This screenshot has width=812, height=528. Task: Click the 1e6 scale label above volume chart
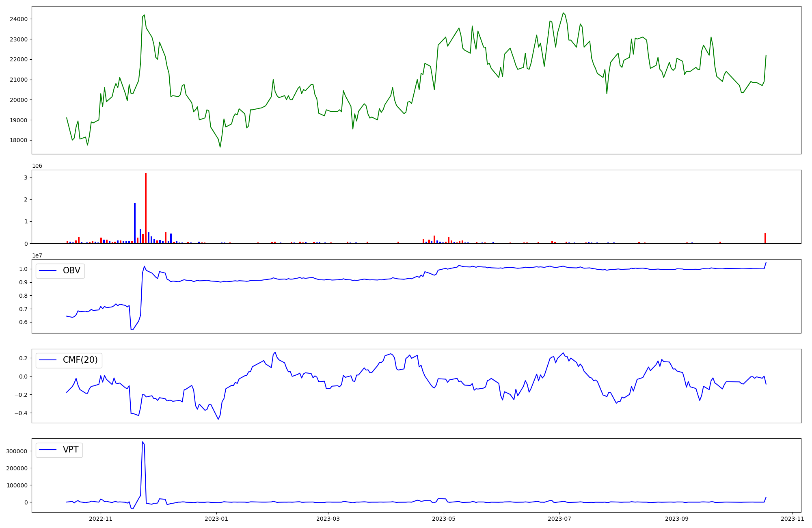tap(37, 166)
